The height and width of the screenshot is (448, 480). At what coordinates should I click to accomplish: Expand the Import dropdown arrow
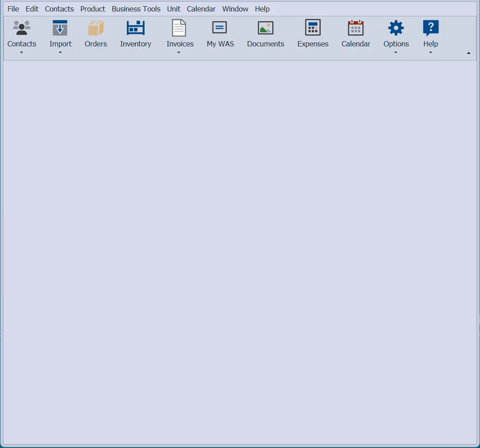(x=60, y=53)
